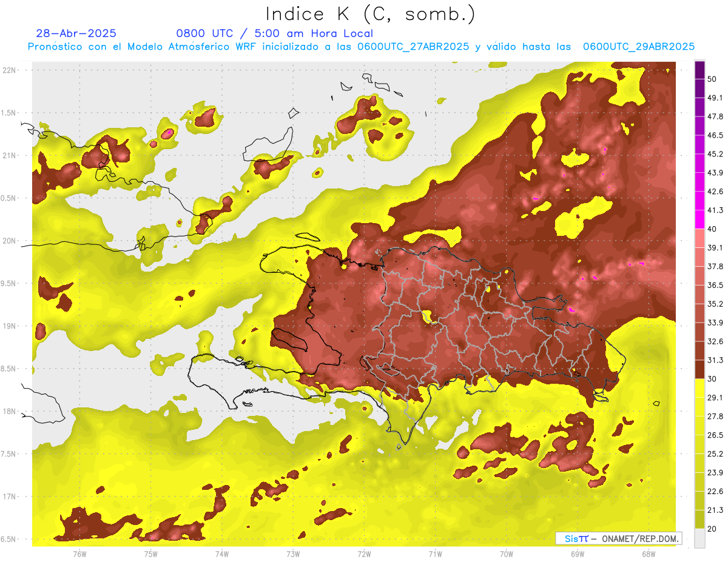Click the colorbar value "21.3"
Screen dimensions: 728x562
click(715, 510)
